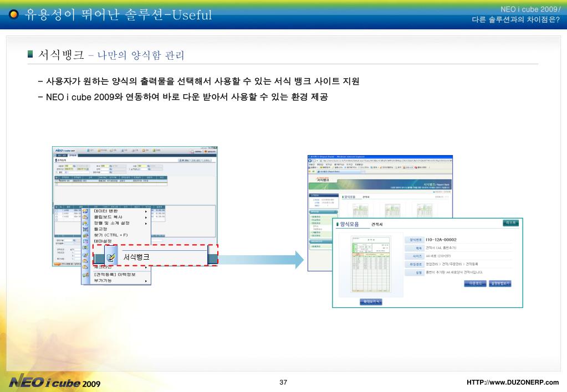Viewport: 567px width, 392px height.
Task: Select the third form thumbnail in Report Bank
Action: [x=425, y=210]
